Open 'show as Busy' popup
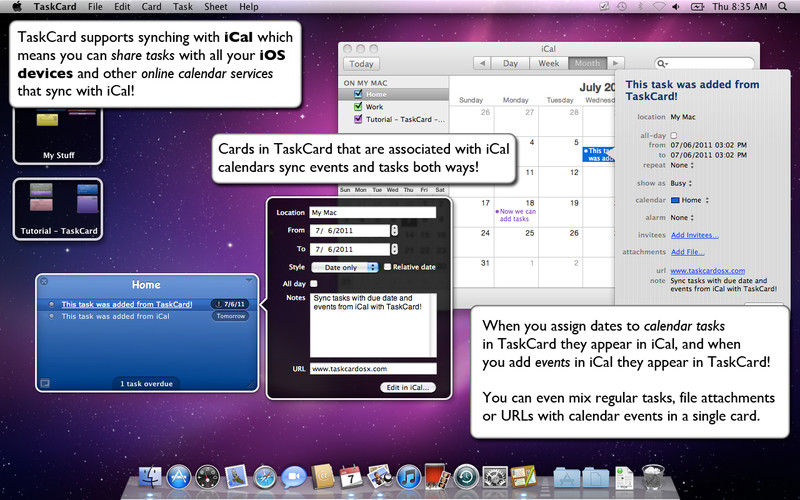 (x=682, y=183)
